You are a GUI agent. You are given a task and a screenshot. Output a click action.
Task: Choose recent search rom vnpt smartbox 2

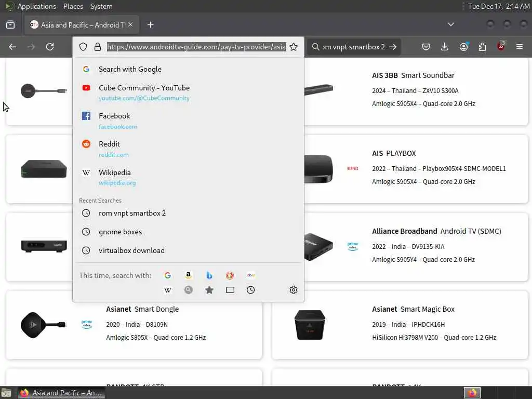[x=188, y=213]
